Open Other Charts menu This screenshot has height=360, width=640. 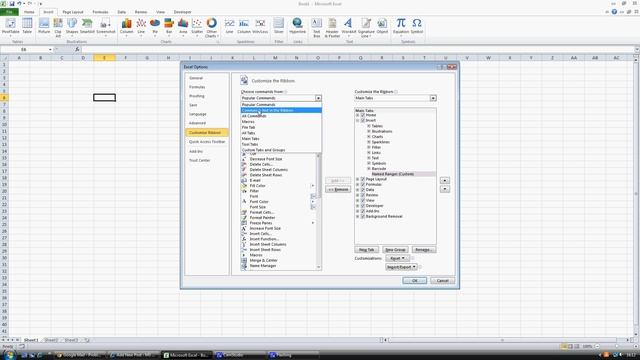[x=211, y=27]
